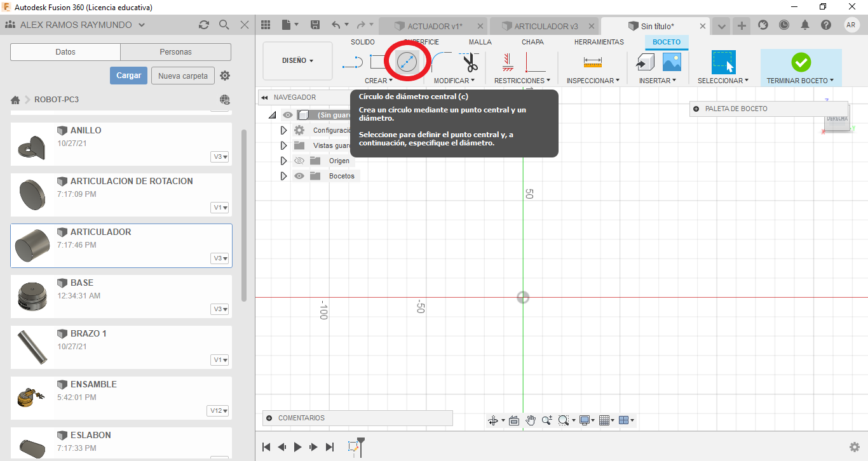The width and height of the screenshot is (868, 461).
Task: Open the ENSAMBLE file thumbnail
Action: pos(30,398)
